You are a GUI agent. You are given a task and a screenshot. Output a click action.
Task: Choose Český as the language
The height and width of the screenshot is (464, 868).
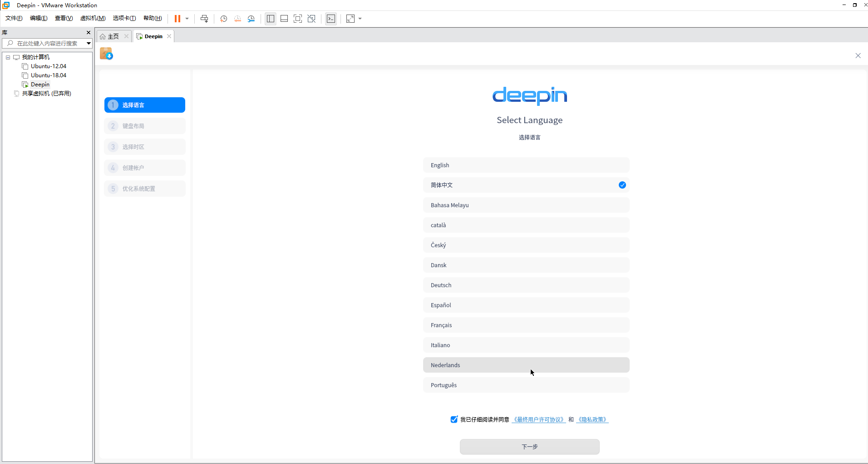coord(526,245)
